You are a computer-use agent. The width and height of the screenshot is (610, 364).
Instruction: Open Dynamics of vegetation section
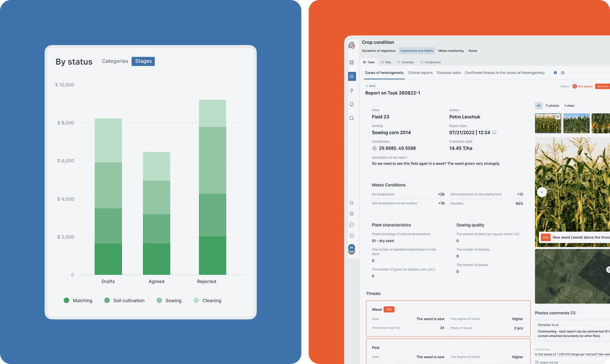[x=379, y=51]
